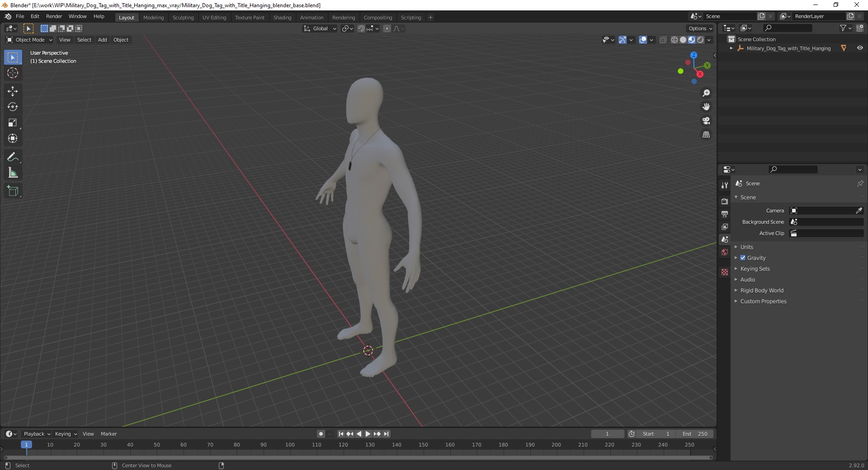Viewport: 868px width, 470px height.
Task: Toggle snapping magnet in header
Action: coord(361,28)
